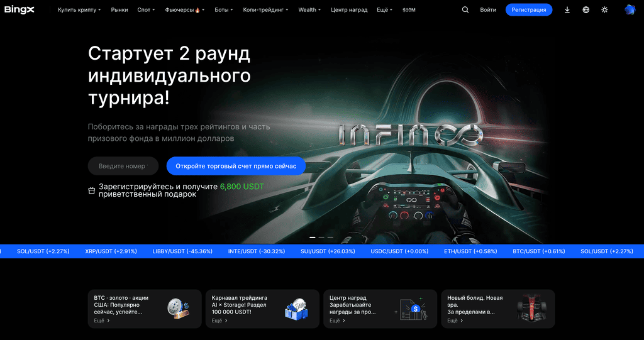Viewport: 644px width, 340px height.
Task: Expand the Копи-трейдинг dropdown menu
Action: tap(266, 10)
